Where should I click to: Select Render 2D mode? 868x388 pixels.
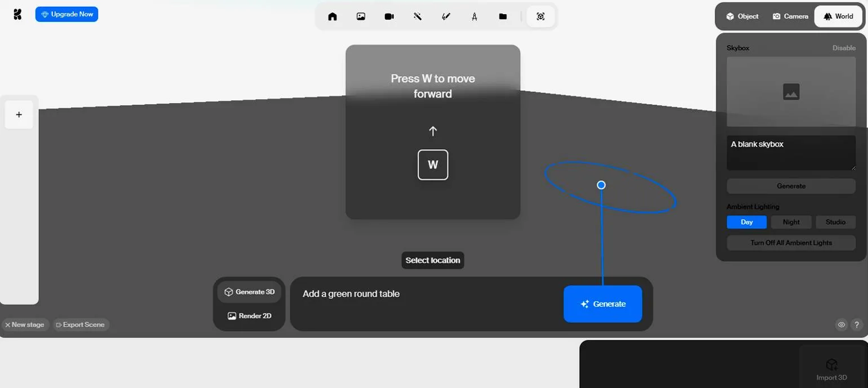(249, 316)
